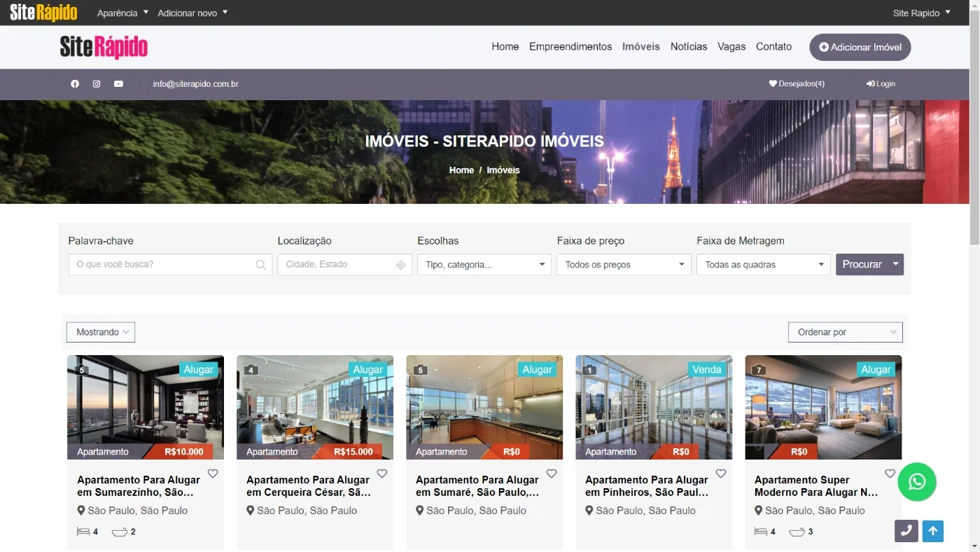Open the Ordenar por dropdown
Image resolution: width=980 pixels, height=552 pixels.
(846, 332)
